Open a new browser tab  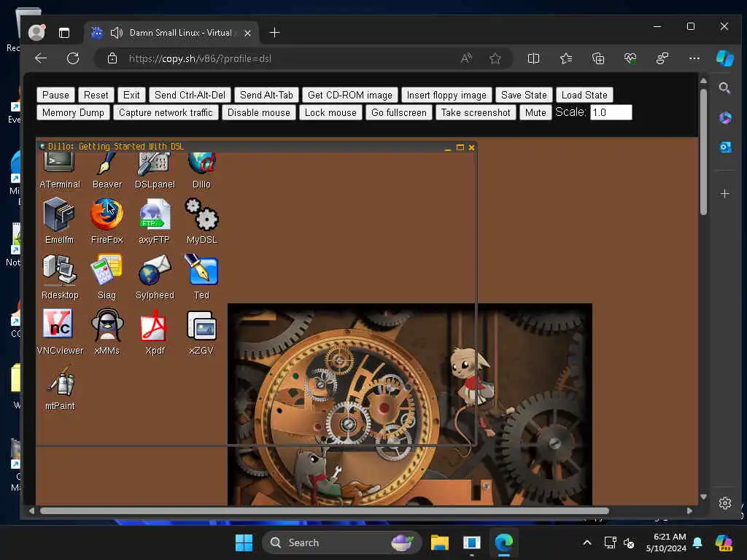[275, 33]
